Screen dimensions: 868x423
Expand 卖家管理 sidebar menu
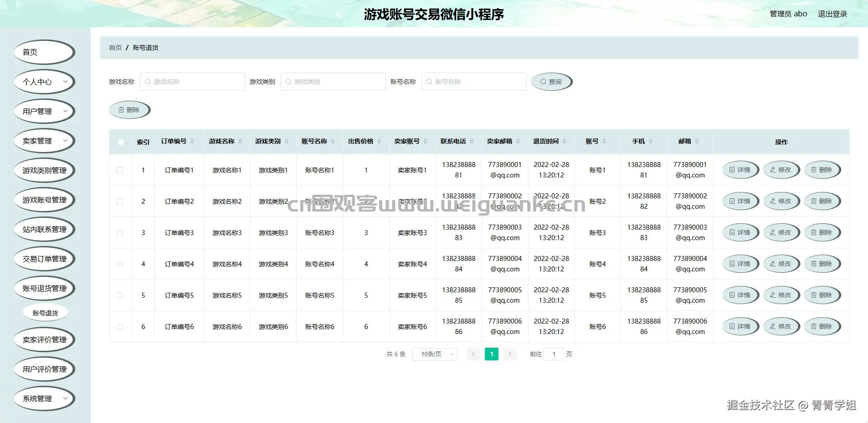[44, 141]
